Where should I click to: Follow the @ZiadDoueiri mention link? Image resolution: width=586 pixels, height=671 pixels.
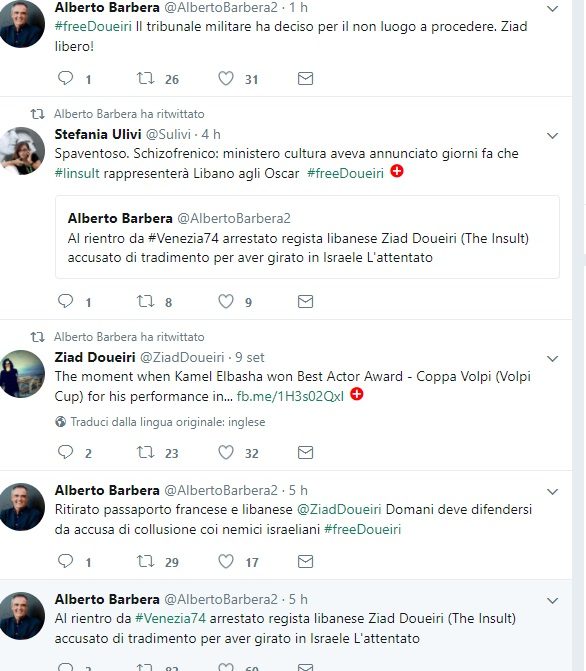pos(339,509)
